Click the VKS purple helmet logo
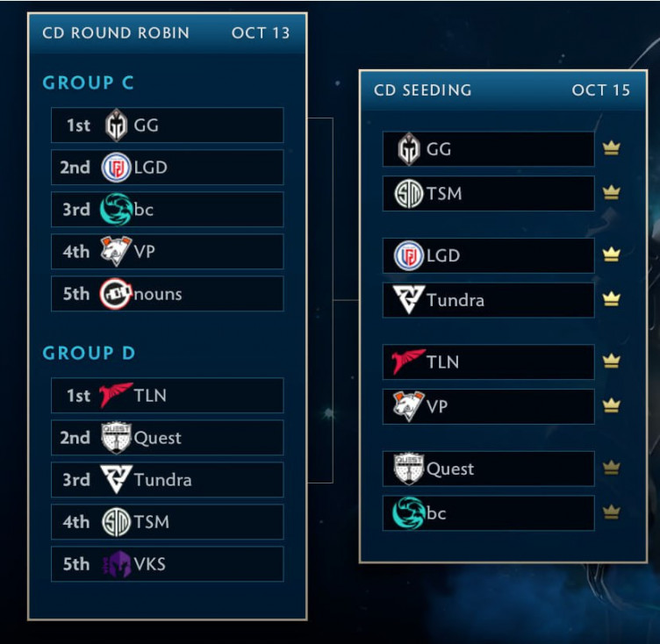The image size is (660, 644). (x=117, y=564)
